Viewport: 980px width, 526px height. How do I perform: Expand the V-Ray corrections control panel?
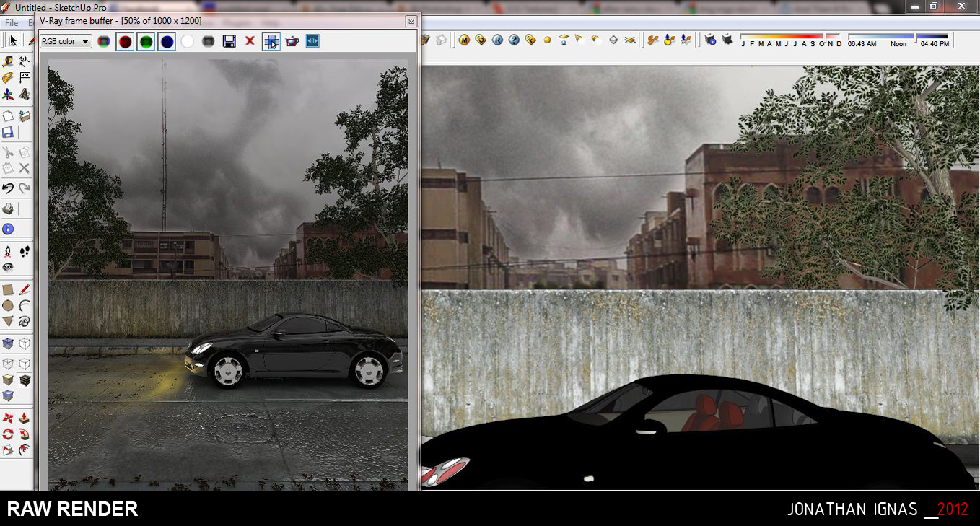[x=313, y=41]
